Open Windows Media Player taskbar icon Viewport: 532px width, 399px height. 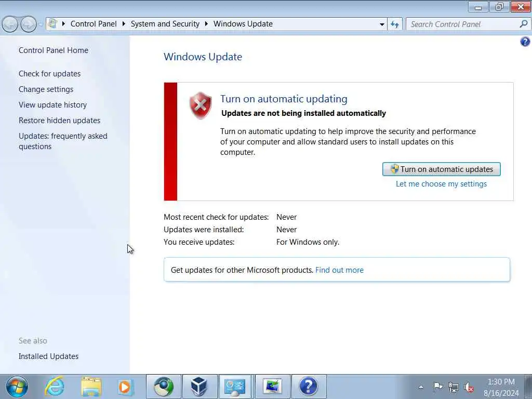(x=125, y=387)
